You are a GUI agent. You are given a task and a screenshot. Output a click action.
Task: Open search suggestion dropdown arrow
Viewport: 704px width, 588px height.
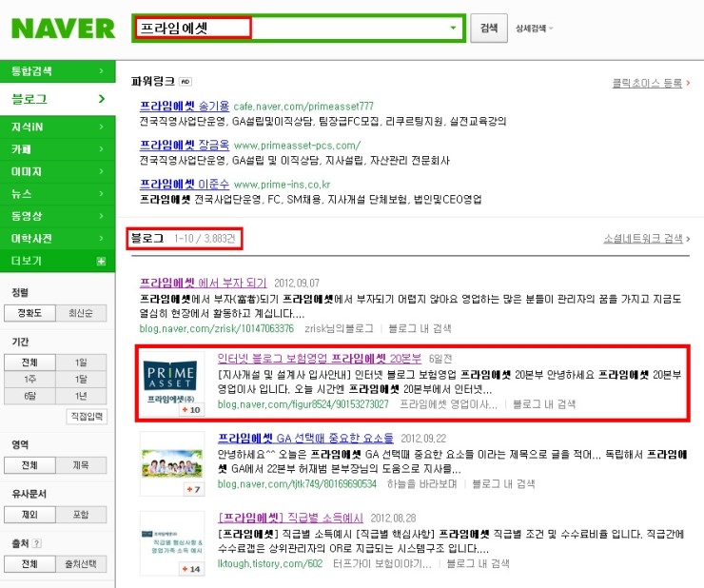(x=453, y=28)
